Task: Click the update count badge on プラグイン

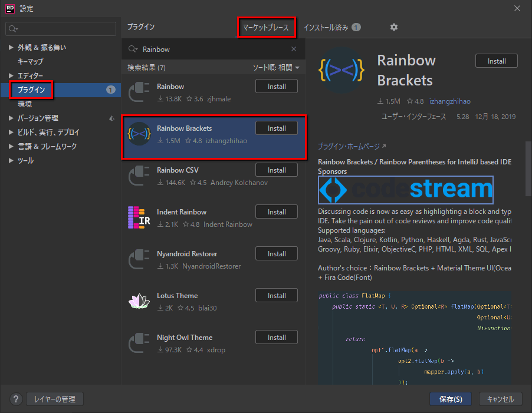Action: point(111,90)
